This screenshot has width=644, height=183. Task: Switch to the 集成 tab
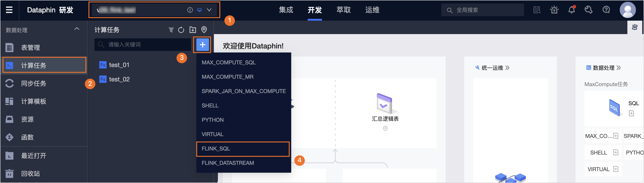pos(286,10)
